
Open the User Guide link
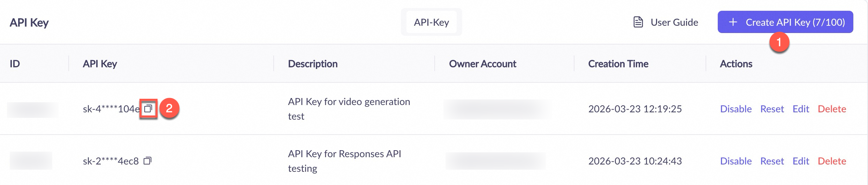pos(674,22)
